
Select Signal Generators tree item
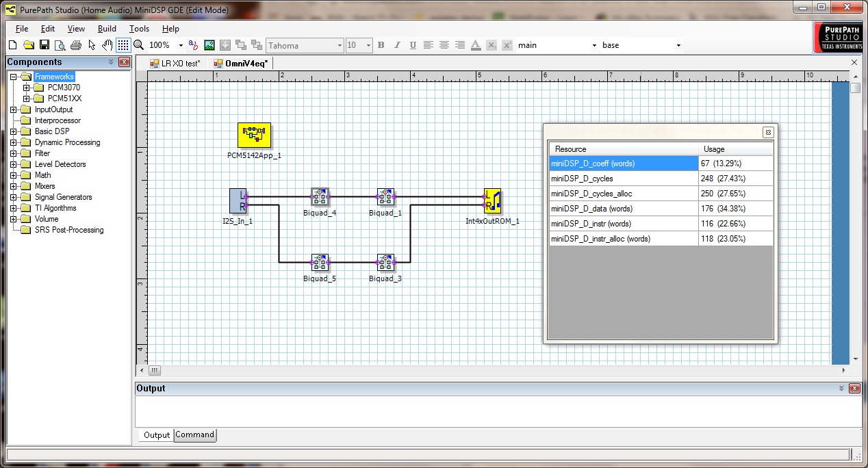(x=63, y=197)
